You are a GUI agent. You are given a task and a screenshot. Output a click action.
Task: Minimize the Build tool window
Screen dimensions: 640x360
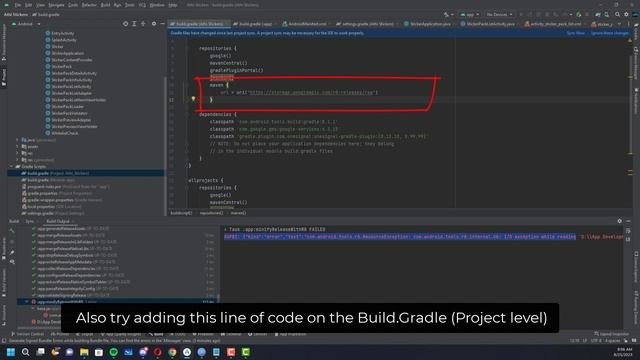[x=628, y=221]
